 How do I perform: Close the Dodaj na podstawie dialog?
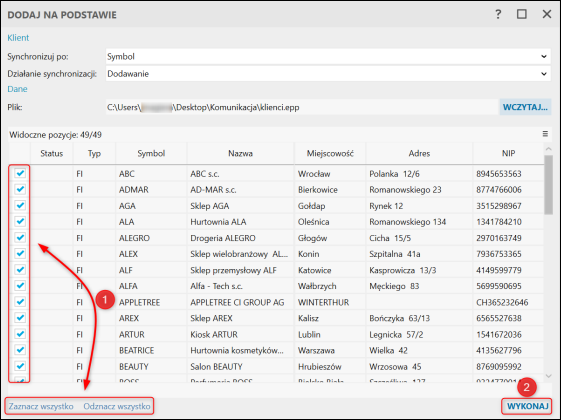tap(547, 14)
